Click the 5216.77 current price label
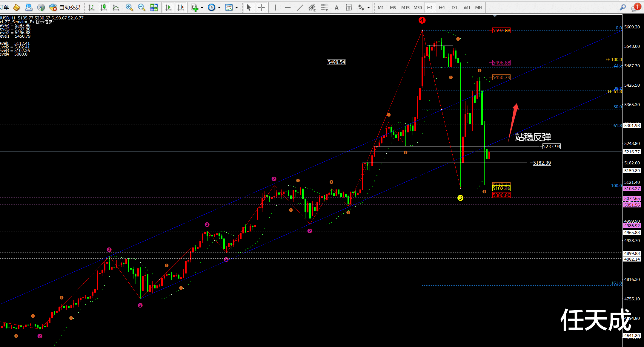 coord(632,152)
